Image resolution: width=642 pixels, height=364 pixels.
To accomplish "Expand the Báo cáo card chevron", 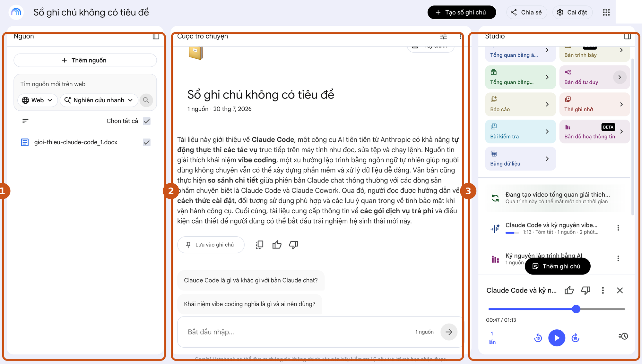I will [547, 105].
